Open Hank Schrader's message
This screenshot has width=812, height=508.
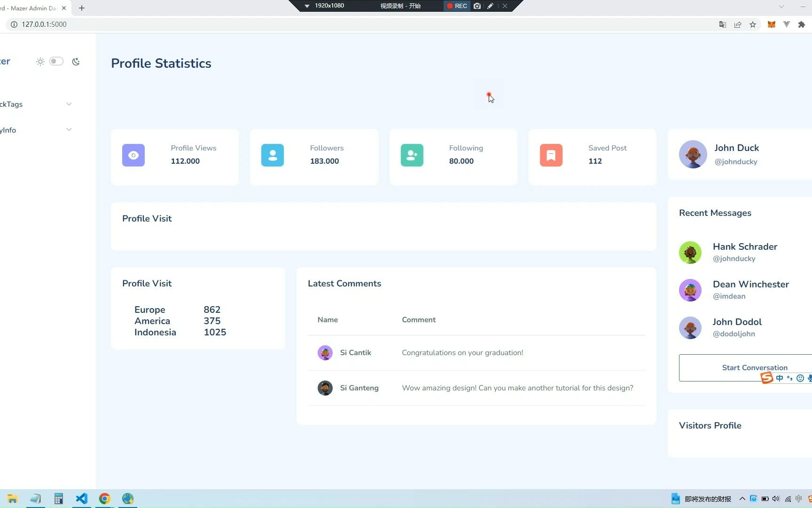click(744, 252)
